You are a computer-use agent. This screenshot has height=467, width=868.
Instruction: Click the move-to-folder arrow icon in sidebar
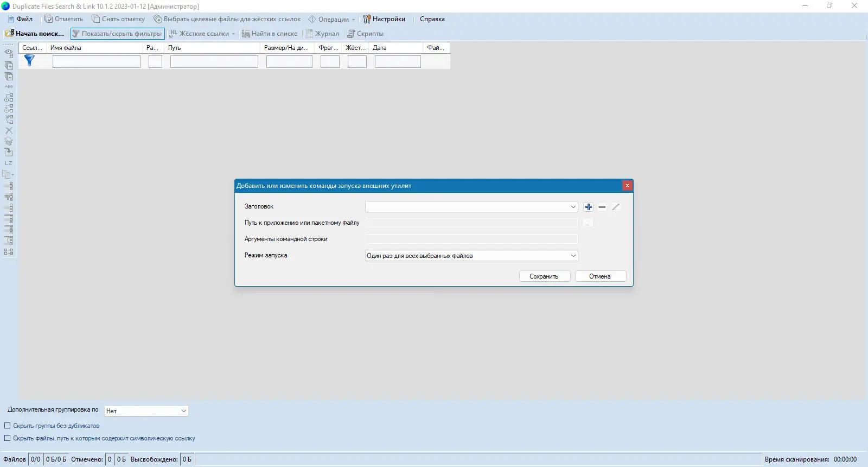pos(9,152)
